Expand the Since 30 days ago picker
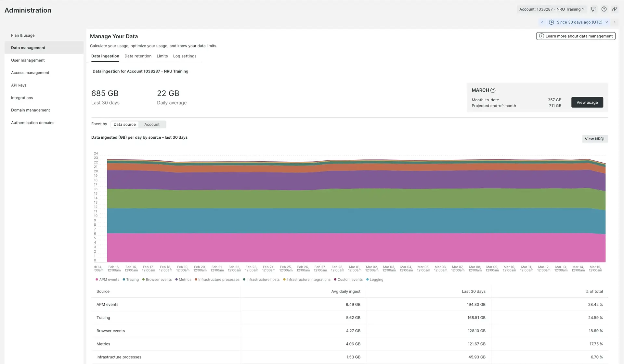 click(x=579, y=22)
